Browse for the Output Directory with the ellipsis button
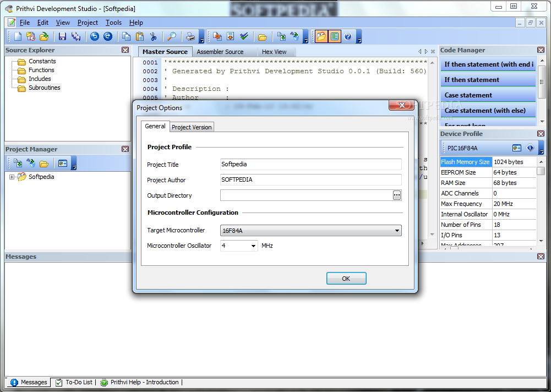This screenshot has height=392, width=551. (x=397, y=195)
